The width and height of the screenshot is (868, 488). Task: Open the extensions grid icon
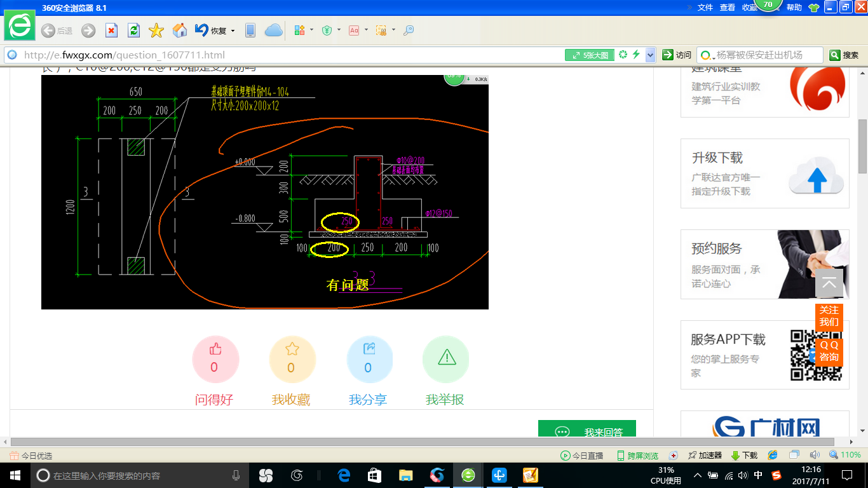[x=300, y=30]
